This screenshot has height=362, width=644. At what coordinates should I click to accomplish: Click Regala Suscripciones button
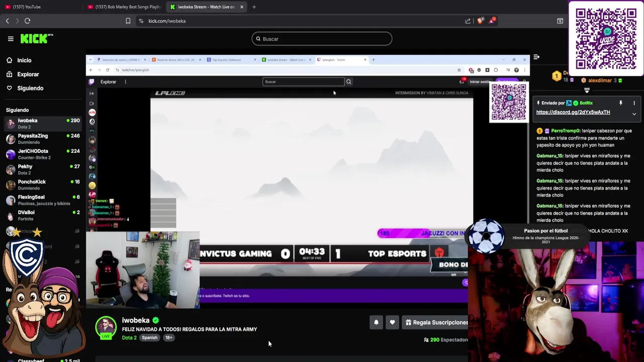[x=436, y=323]
